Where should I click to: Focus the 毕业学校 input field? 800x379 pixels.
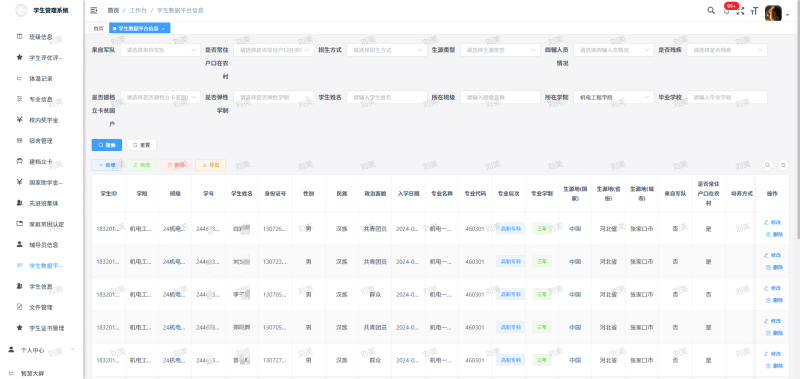(x=727, y=97)
